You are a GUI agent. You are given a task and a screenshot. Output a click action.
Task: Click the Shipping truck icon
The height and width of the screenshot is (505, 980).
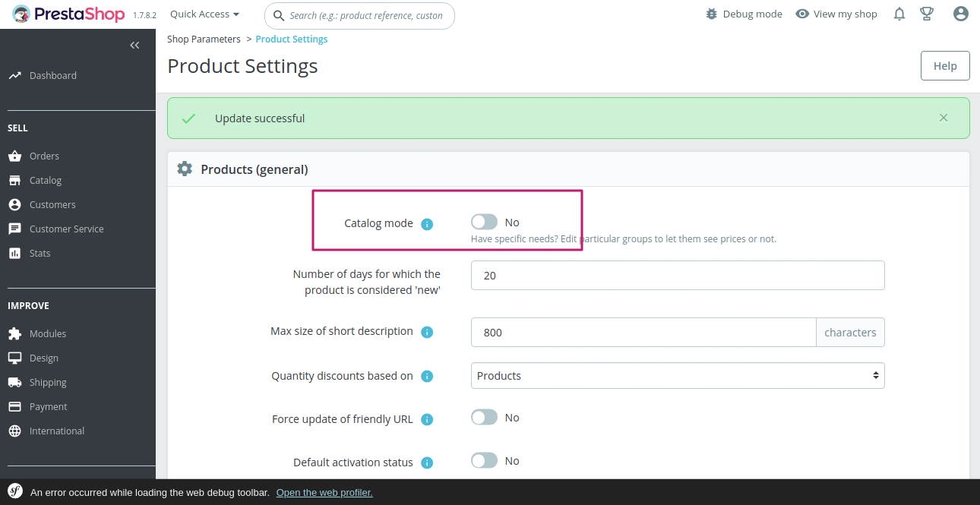tap(14, 382)
